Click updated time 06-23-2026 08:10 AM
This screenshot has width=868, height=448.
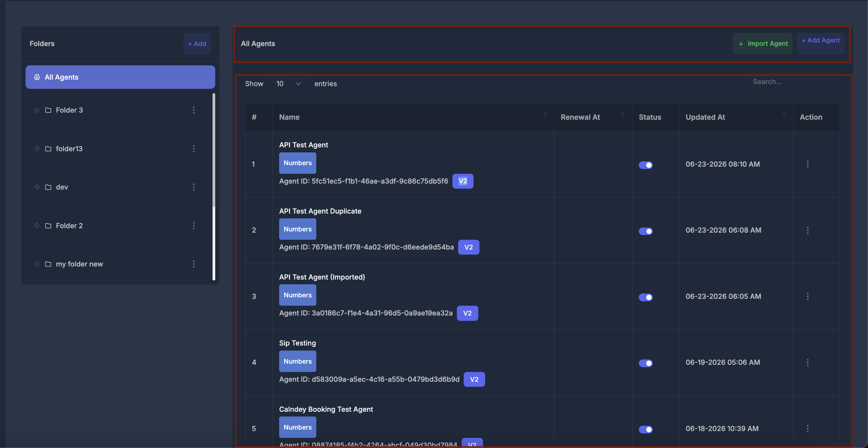coord(722,164)
